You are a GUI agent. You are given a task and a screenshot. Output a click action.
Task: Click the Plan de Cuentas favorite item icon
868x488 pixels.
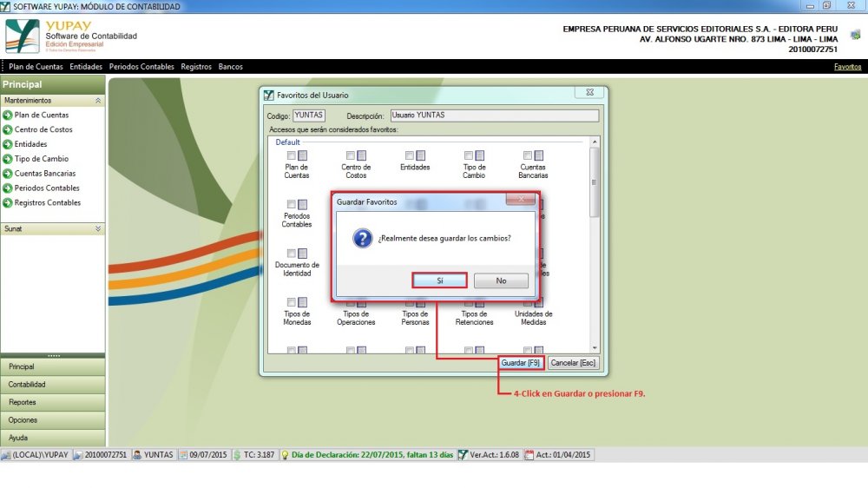tap(302, 155)
